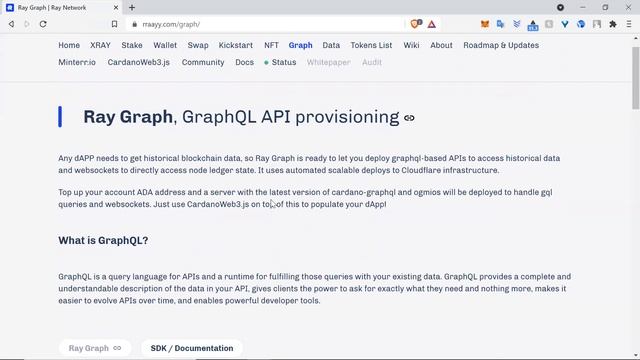The image size is (640, 360).
Task: Open the Wallet page
Action: point(165,45)
